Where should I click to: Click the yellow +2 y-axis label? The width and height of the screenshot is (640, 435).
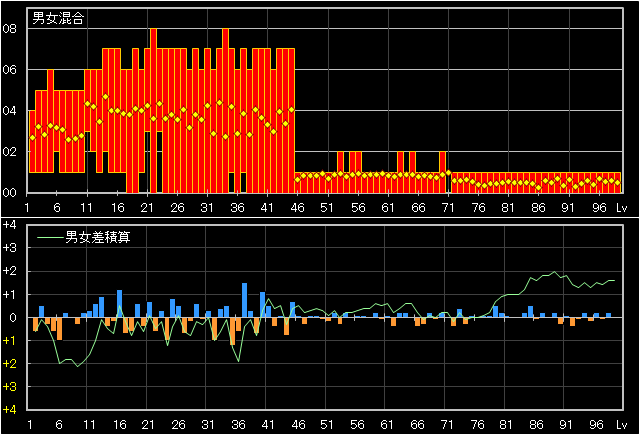click(9, 364)
